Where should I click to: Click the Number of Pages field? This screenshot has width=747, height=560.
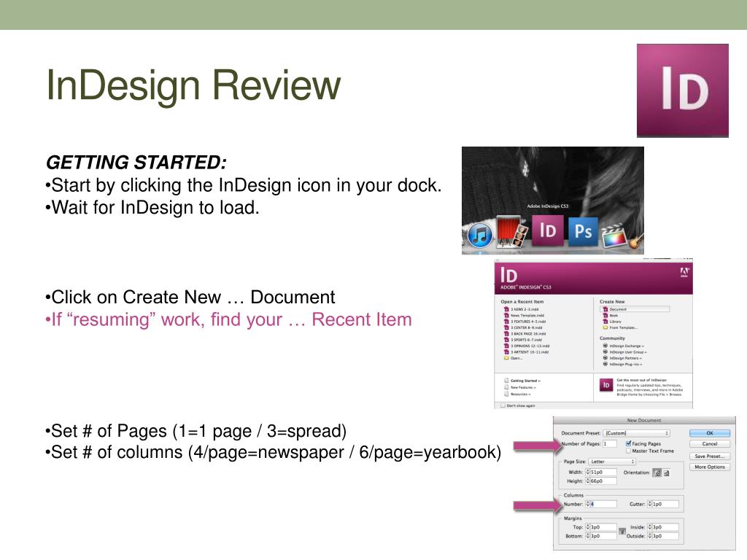[609, 444]
